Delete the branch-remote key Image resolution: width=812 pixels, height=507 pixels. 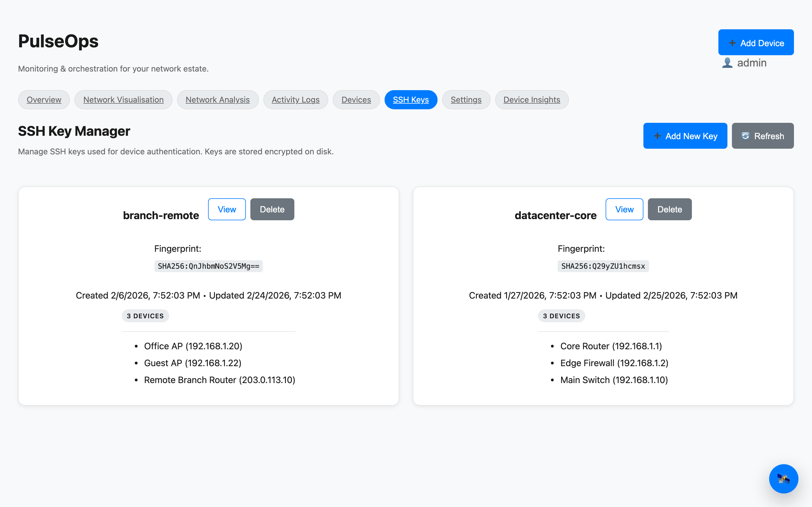[x=272, y=209]
